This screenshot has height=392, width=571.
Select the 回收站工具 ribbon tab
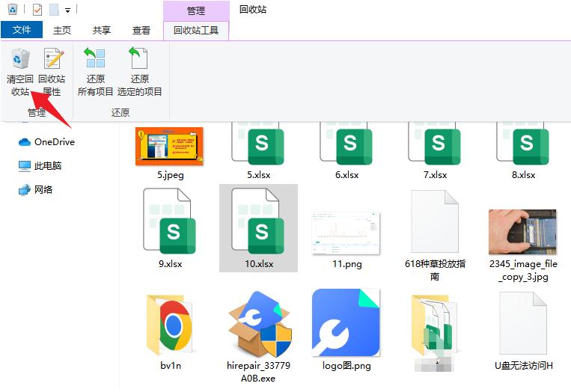pos(196,30)
